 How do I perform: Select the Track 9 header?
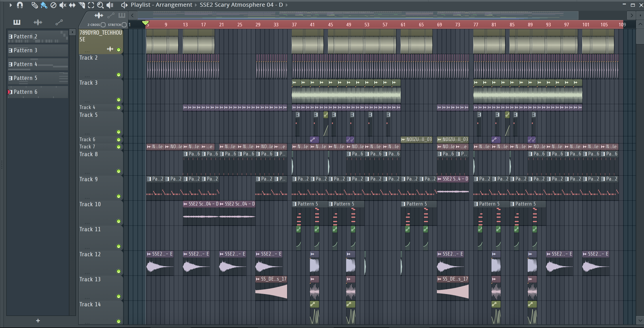(101, 188)
